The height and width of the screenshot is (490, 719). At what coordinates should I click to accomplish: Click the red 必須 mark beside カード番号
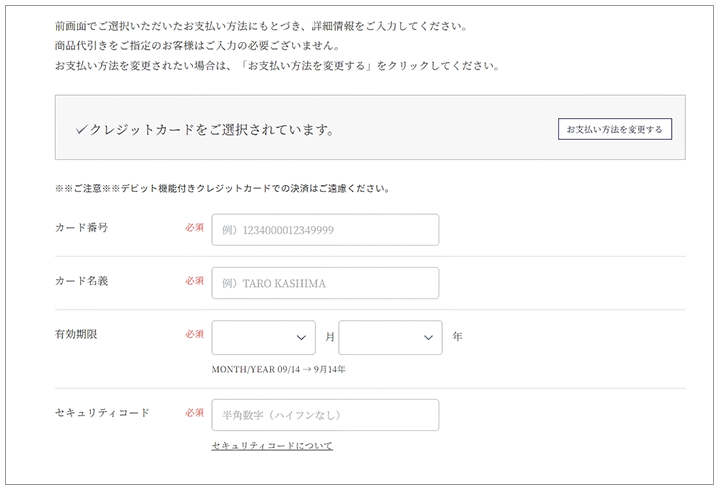(x=194, y=227)
